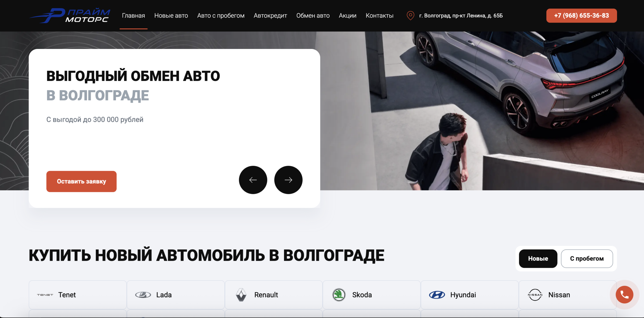Click heading КУПИТЬ НОВЫЙ АВТОМОБИЛЬ В ВОЛГОГРАДЕ

pos(207,255)
